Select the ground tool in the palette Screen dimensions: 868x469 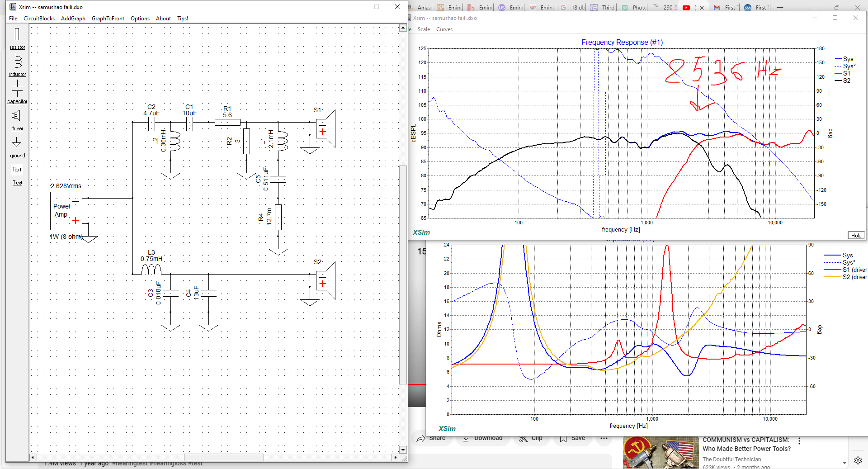[17, 147]
